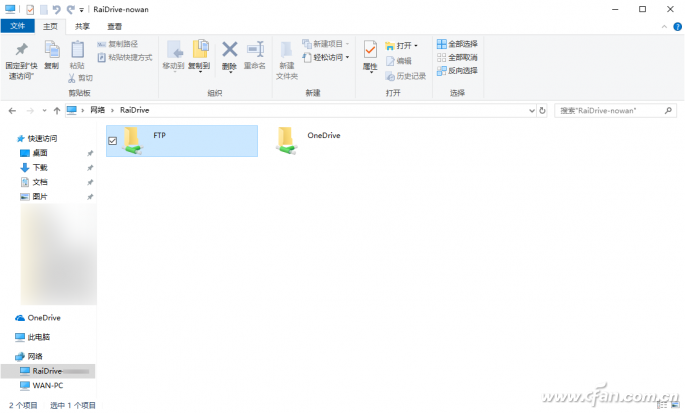Open the File (文件) tab
The width and height of the screenshot is (685, 413).
(17, 26)
